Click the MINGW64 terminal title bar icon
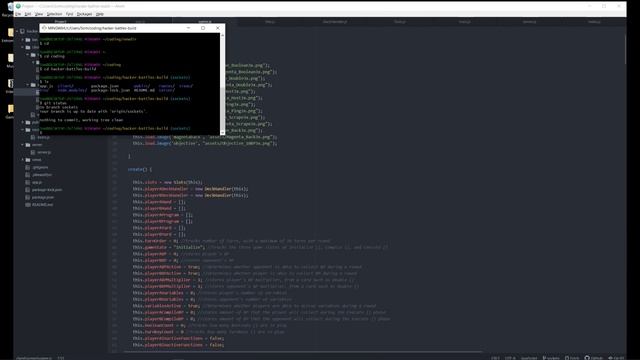This screenshot has width=640, height=360. [x=44, y=28]
